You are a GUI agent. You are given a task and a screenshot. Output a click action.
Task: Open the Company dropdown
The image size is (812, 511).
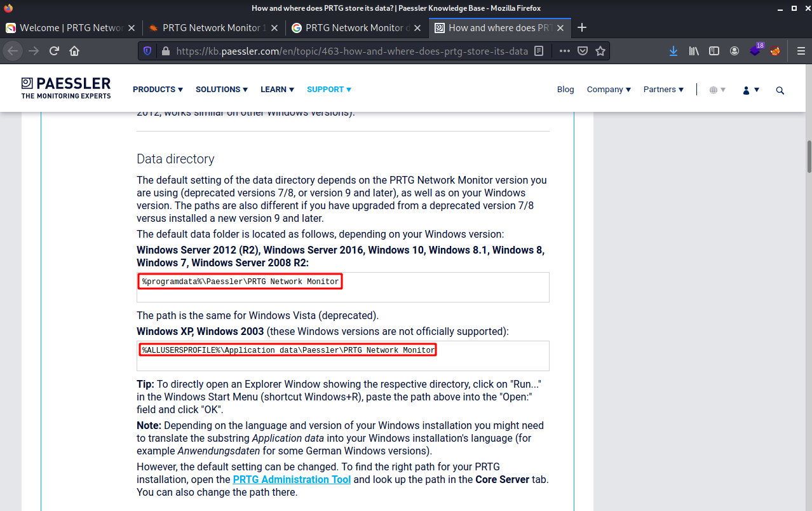[x=609, y=90]
